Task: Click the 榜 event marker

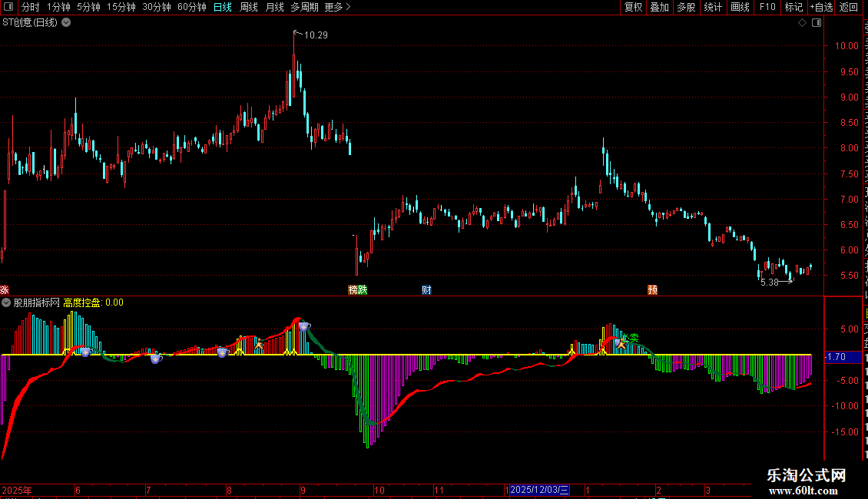Action: click(x=353, y=290)
